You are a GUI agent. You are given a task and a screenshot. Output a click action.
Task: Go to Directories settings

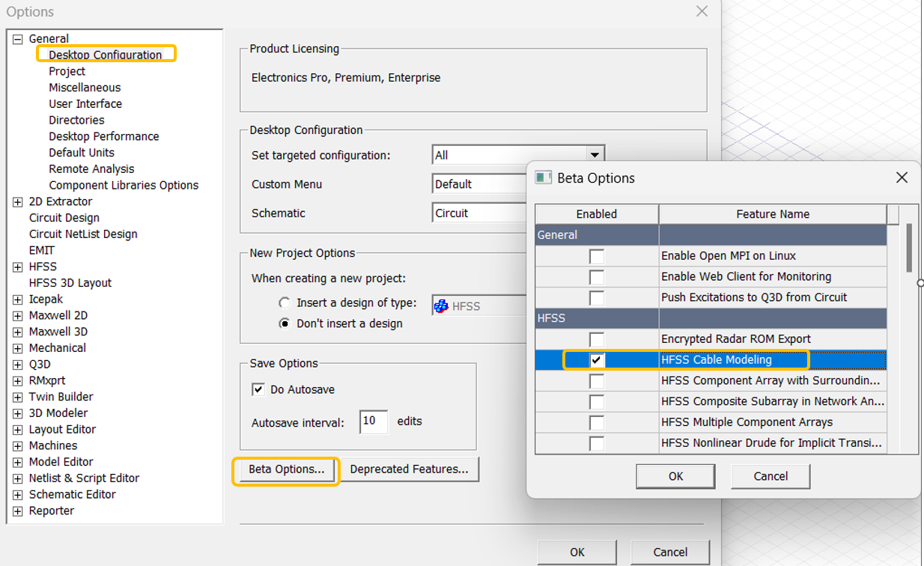pyautogui.click(x=76, y=121)
